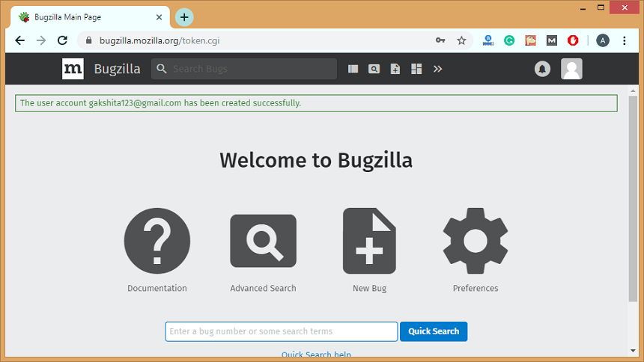Click the New Bug icon in header toolbar
The height and width of the screenshot is (362, 644).
[x=395, y=69]
